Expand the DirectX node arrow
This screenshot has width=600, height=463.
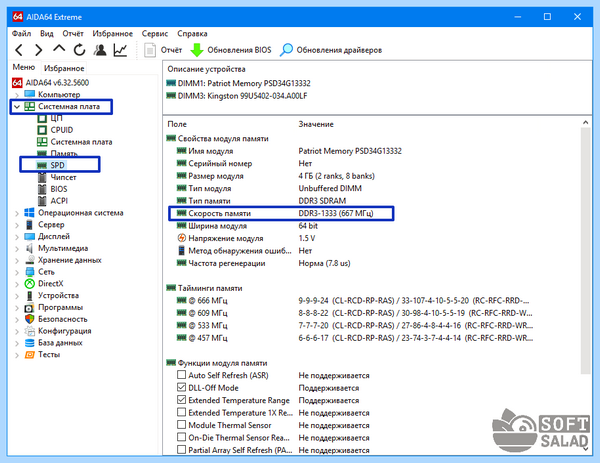click(17, 284)
